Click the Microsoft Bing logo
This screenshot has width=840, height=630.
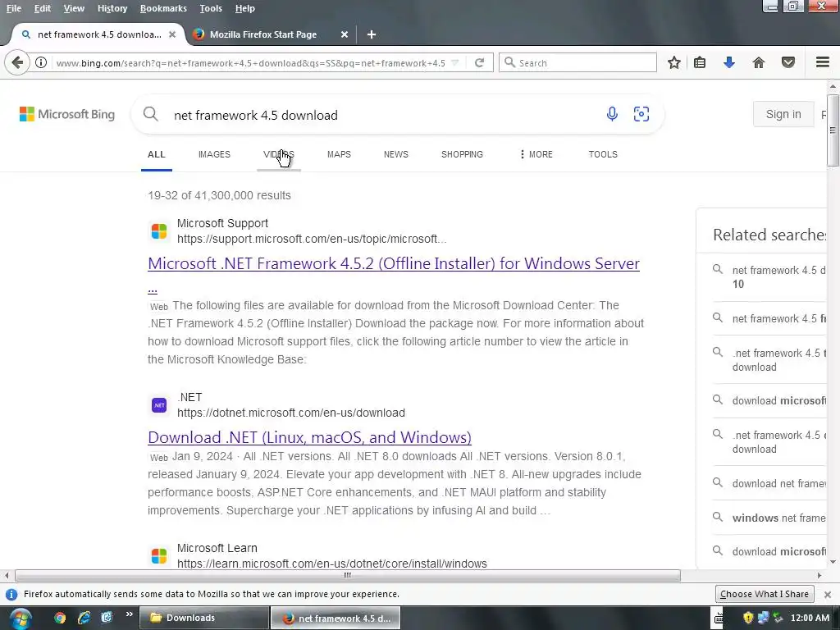pyautogui.click(x=67, y=114)
